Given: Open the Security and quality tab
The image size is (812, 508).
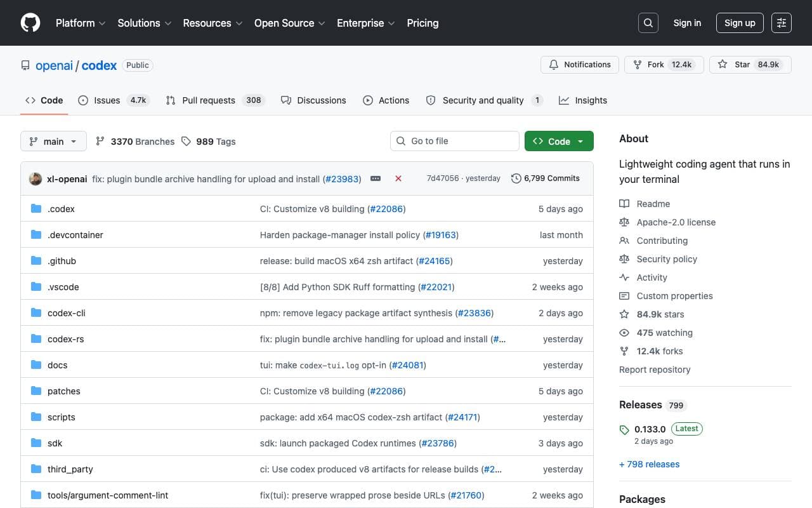Looking at the screenshot, I should [x=485, y=100].
